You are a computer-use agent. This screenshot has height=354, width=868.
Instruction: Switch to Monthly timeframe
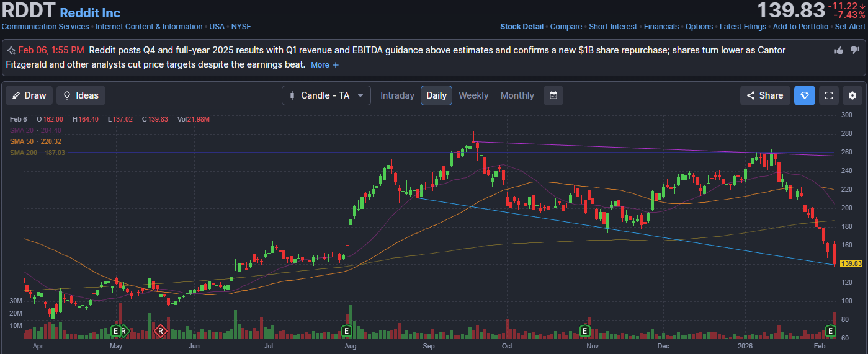click(x=517, y=95)
